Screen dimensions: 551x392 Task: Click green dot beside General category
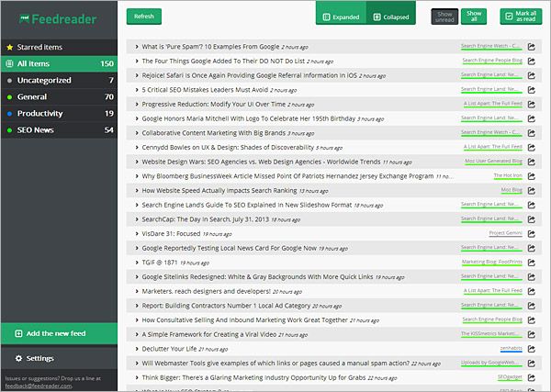click(9, 96)
